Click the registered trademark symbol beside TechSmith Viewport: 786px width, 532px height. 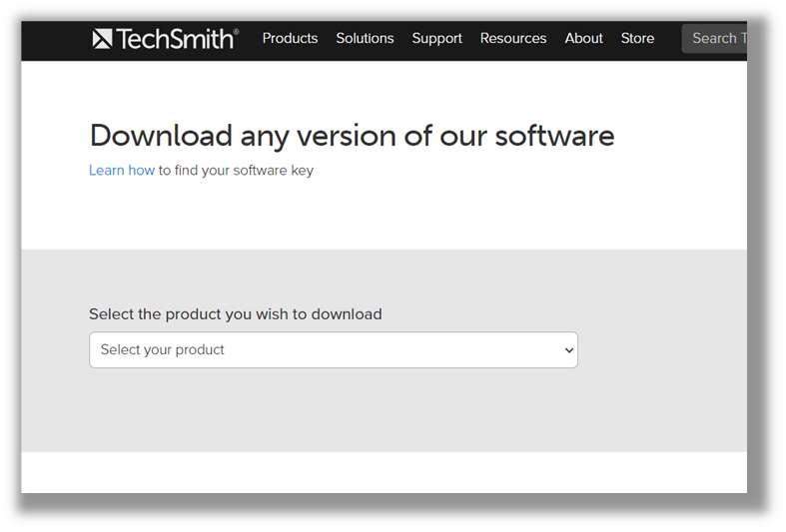pos(236,32)
